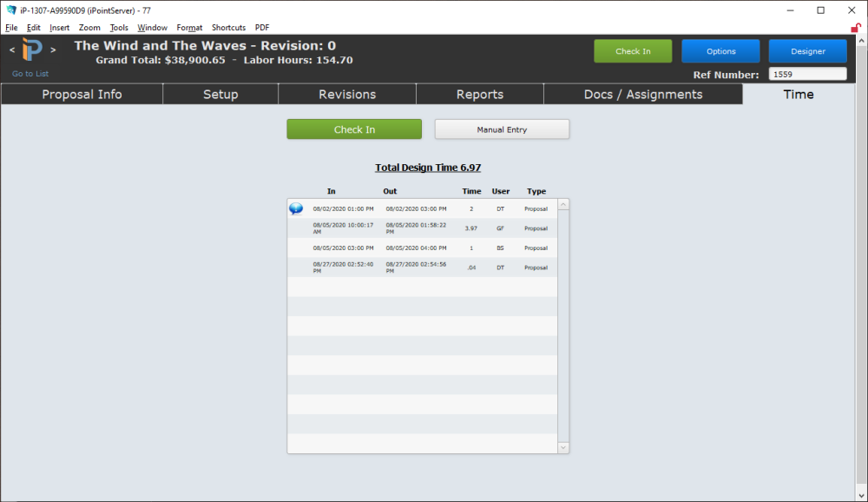This screenshot has width=868, height=502.
Task: Select the 08/02/2020 01:00 PM In entry
Action: coord(343,209)
